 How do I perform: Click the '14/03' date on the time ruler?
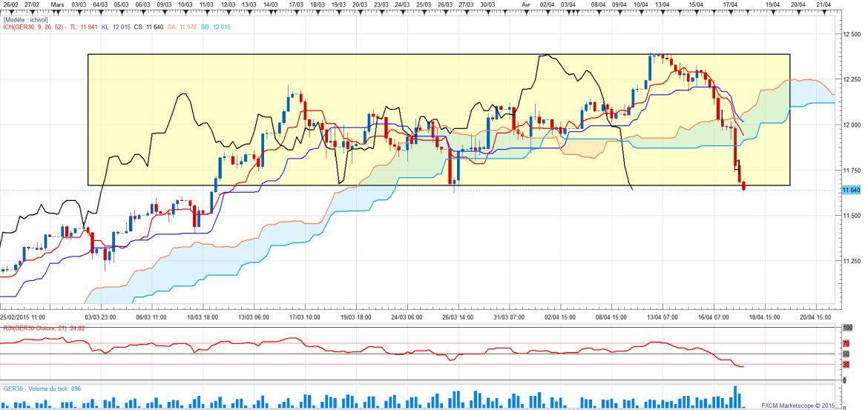pos(271,4)
